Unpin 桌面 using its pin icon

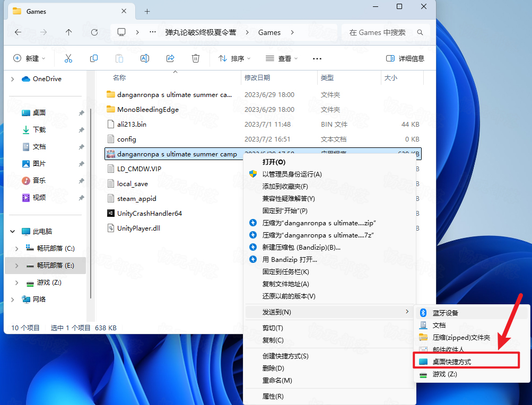(x=82, y=113)
